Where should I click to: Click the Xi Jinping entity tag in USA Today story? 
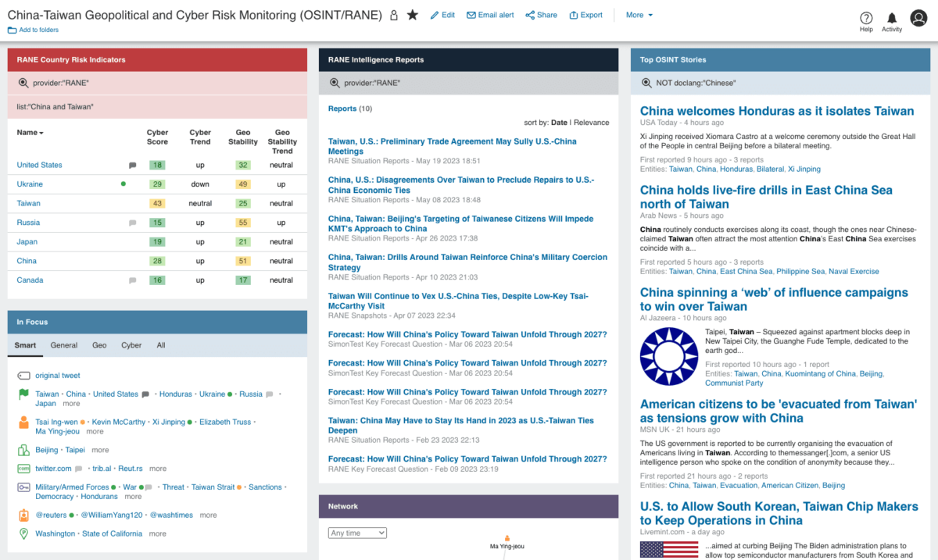[x=804, y=169]
